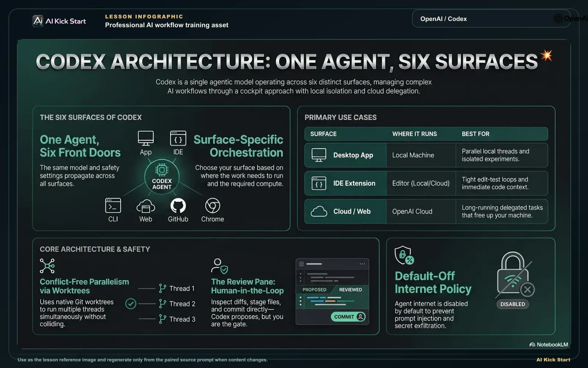This screenshot has width=588, height=368.
Task: Click the SURFACE column header
Action: (323, 134)
